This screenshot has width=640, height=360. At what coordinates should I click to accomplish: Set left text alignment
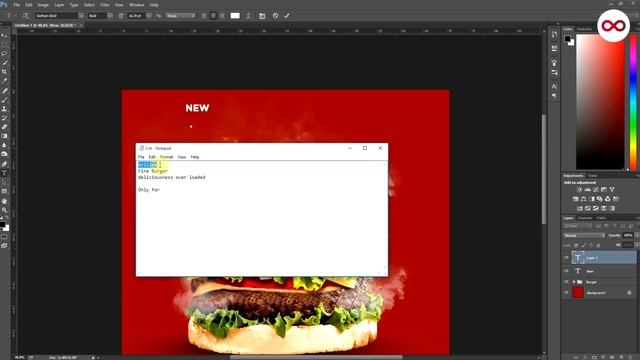(x=204, y=16)
